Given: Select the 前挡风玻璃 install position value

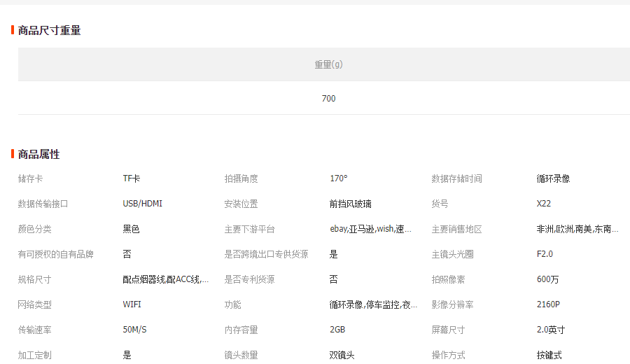Looking at the screenshot, I should click(350, 204).
